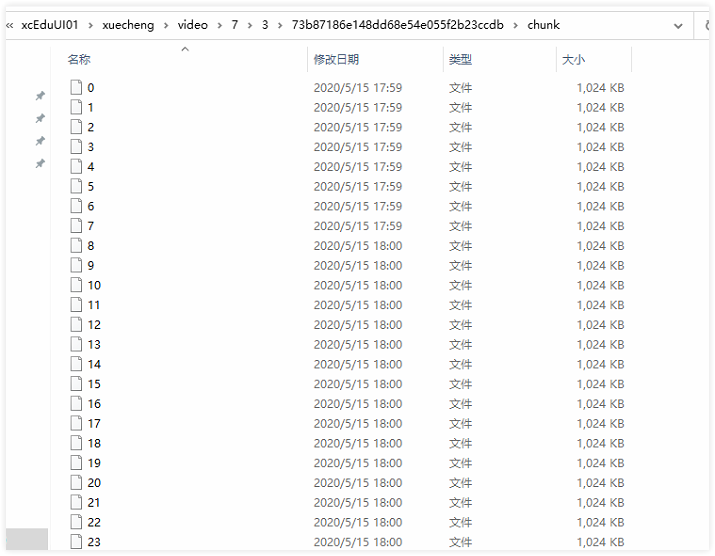Select the file icon for chunk 4
715x556 pixels.
click(x=76, y=166)
